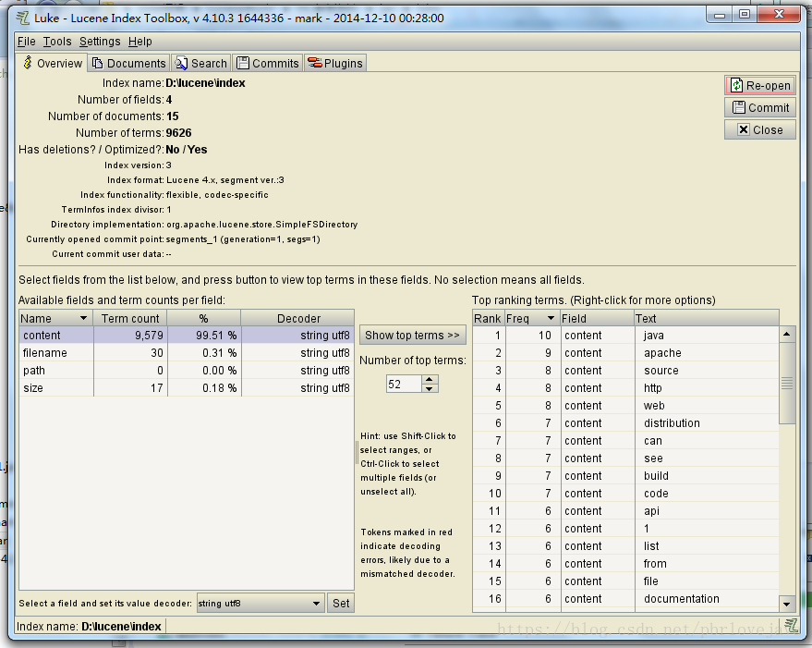This screenshot has width=812, height=648.
Task: Select the term 'apache' row
Action: point(625,353)
